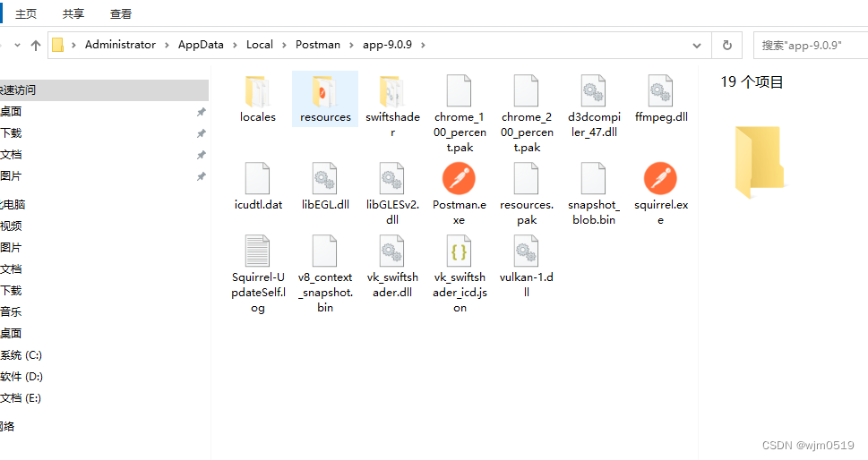Open the 查看 ribbon tab
The height and width of the screenshot is (460, 868).
(121, 13)
